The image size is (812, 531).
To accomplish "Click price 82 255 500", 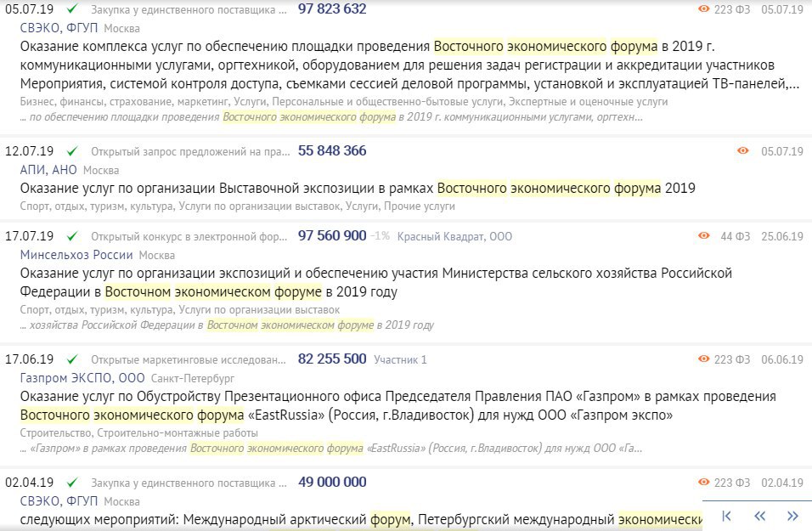I will click(332, 359).
